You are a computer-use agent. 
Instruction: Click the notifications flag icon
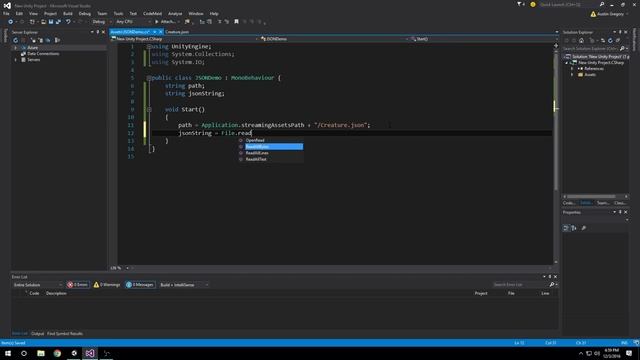520,4
